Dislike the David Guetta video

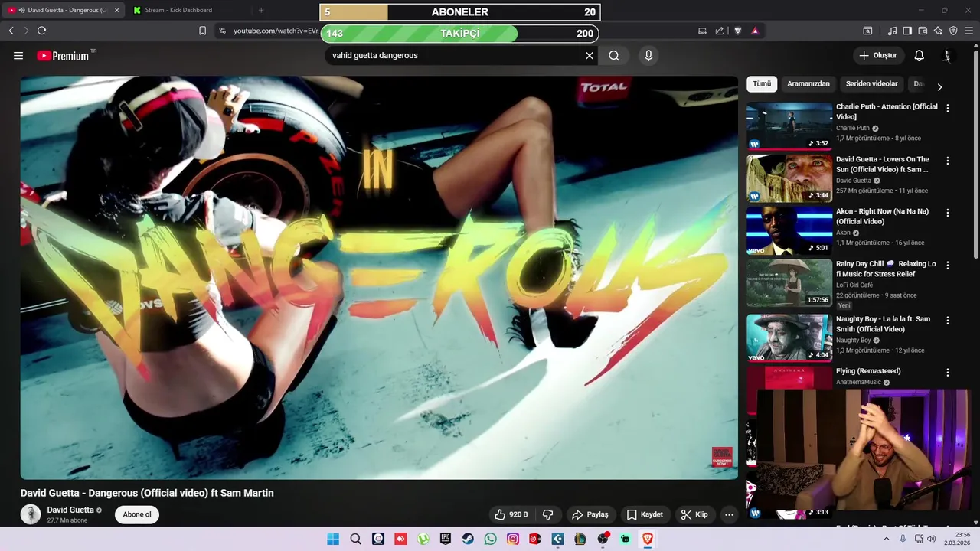[x=547, y=514]
